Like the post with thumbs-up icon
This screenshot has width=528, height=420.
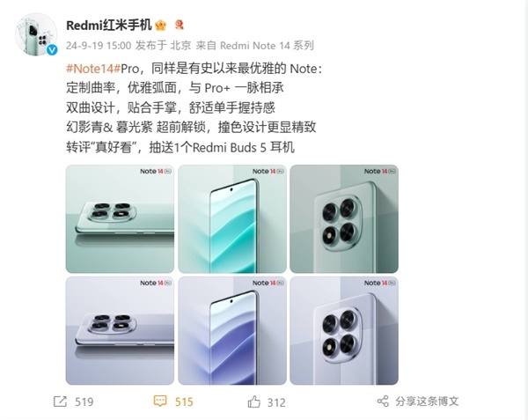pos(254,402)
